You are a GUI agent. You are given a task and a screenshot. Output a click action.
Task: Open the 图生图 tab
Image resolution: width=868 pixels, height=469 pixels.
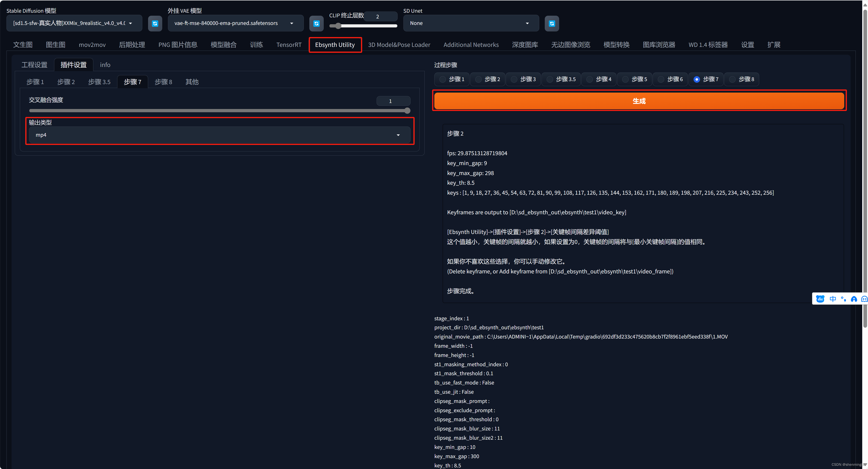click(56, 45)
